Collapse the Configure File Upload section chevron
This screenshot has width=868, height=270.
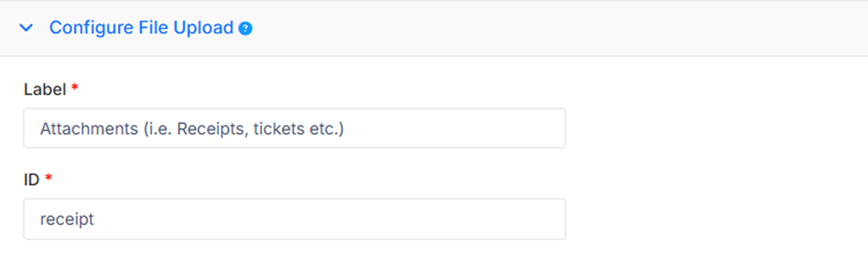26,28
